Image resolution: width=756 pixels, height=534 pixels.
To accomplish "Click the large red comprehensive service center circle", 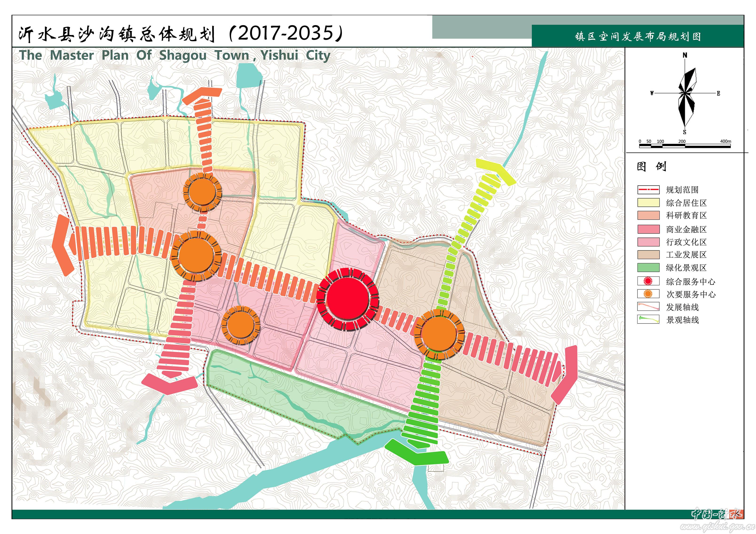I will [x=348, y=298].
